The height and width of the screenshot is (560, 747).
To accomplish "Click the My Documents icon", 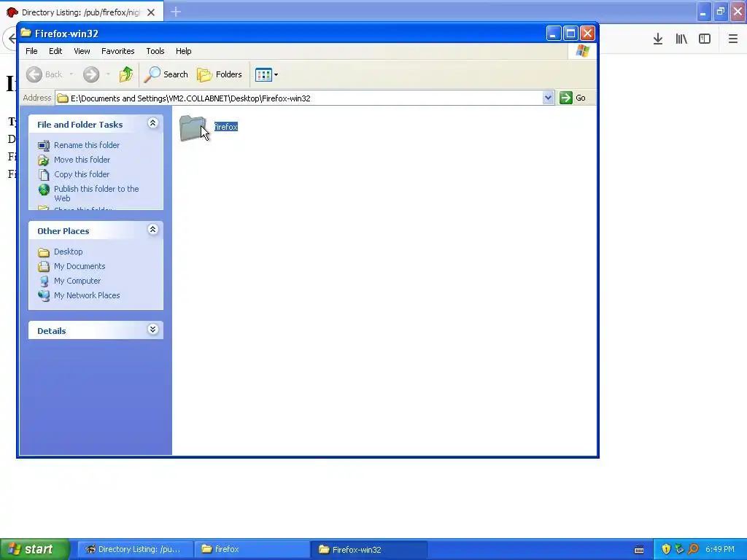I will tap(43, 267).
